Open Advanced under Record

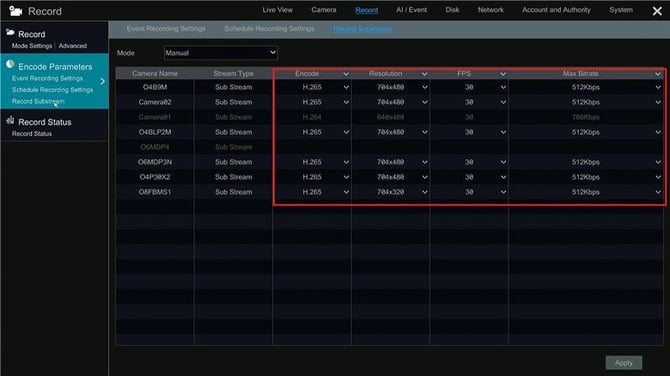click(x=73, y=46)
